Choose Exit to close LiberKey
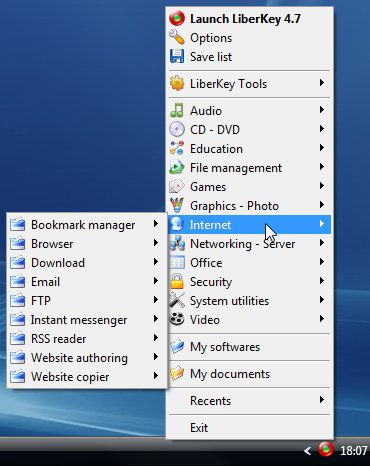Image resolution: width=370 pixels, height=466 pixels. pos(249,428)
